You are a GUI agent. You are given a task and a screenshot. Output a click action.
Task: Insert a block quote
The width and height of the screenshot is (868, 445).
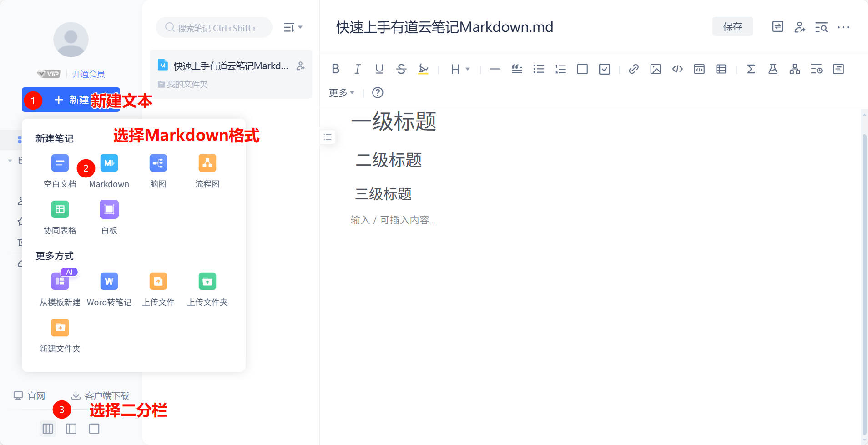[517, 69]
